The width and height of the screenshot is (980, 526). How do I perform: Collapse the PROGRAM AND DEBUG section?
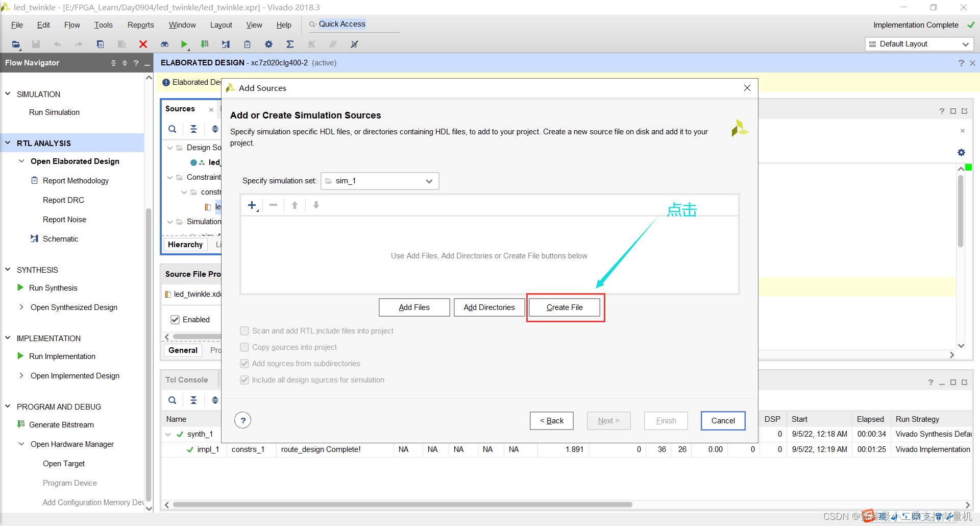tap(8, 407)
